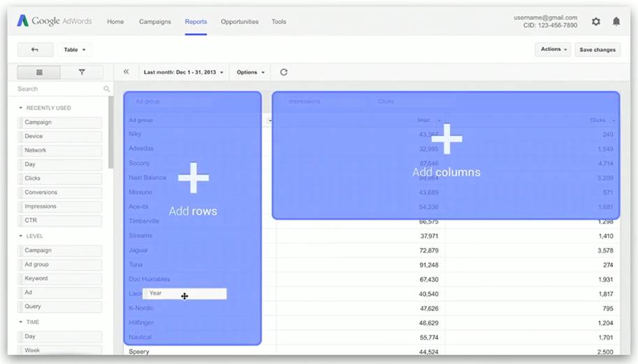The image size is (638, 364).
Task: Select the Week field chip
Action: tap(60, 350)
